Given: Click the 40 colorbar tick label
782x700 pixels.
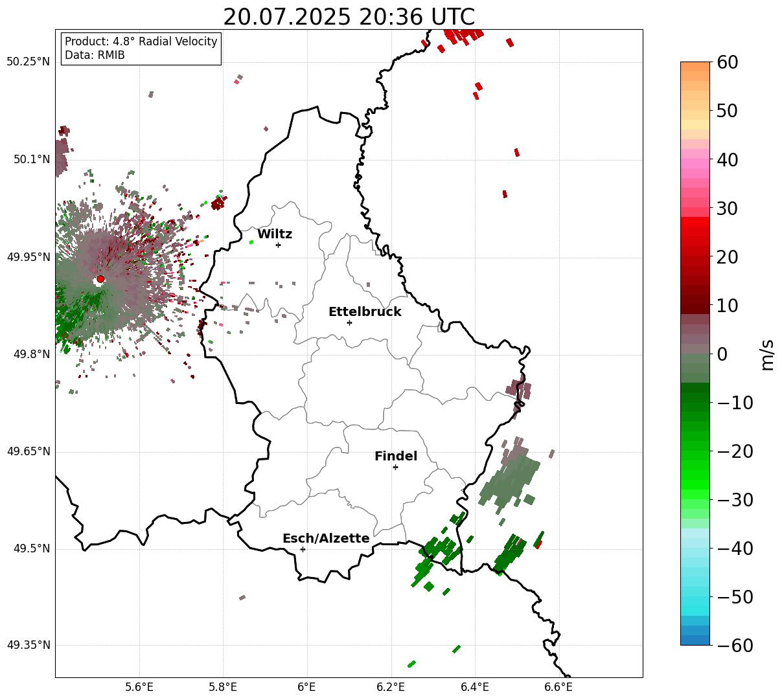Looking at the screenshot, I should 728,159.
